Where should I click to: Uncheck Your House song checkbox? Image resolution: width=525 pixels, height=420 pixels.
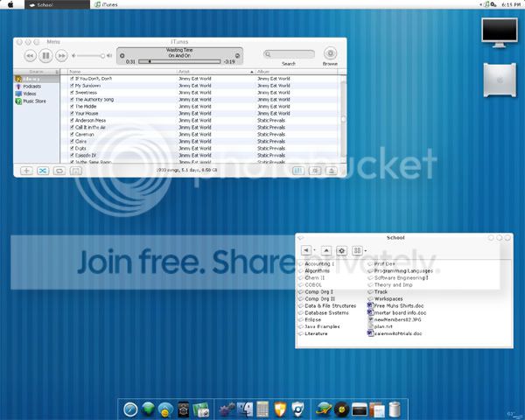(x=72, y=113)
